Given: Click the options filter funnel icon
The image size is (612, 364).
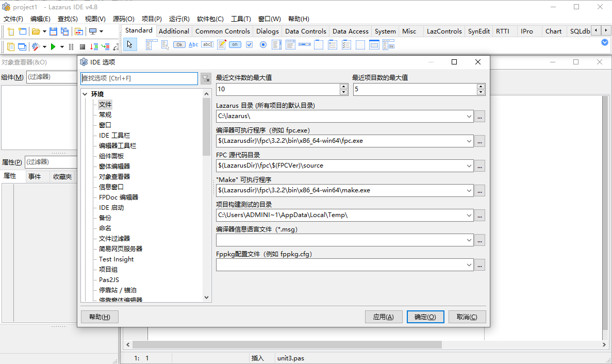Looking at the screenshot, I should click(206, 79).
